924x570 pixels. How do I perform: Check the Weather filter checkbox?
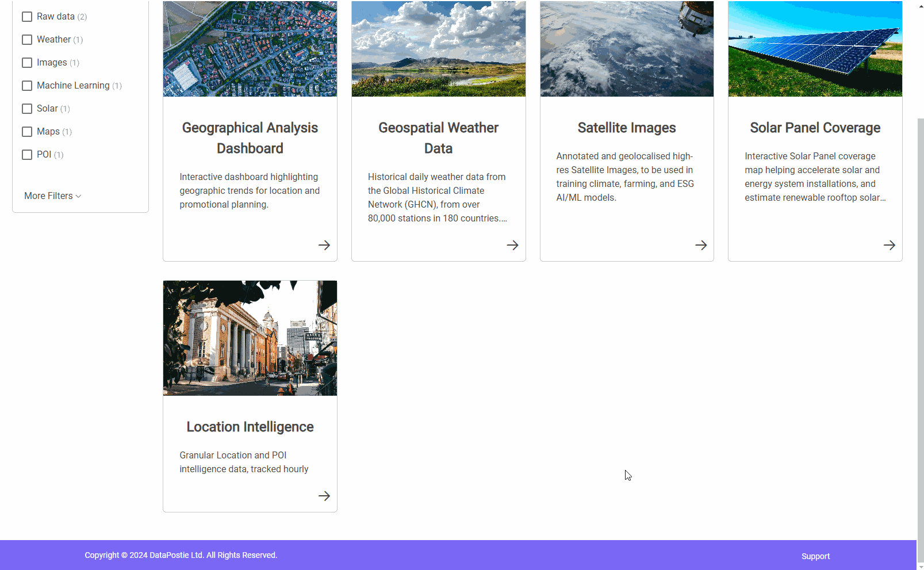coord(27,39)
